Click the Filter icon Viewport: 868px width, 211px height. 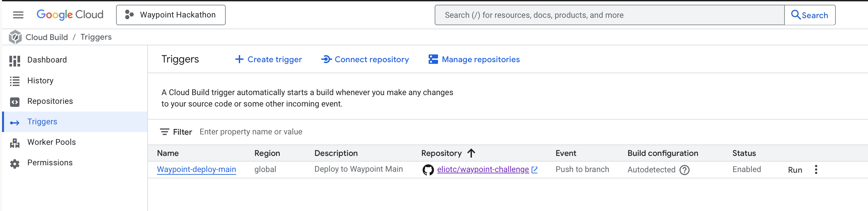pyautogui.click(x=164, y=132)
